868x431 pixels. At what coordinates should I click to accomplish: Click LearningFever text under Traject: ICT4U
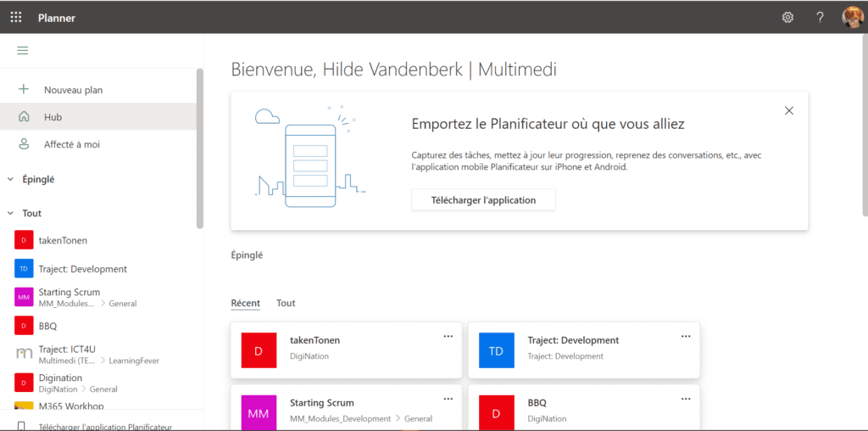pos(134,361)
